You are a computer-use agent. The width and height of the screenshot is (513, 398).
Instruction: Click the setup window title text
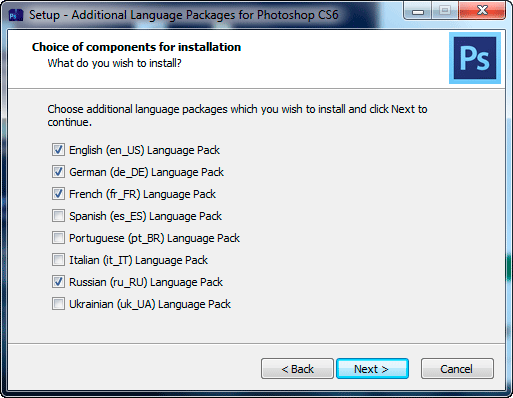184,15
